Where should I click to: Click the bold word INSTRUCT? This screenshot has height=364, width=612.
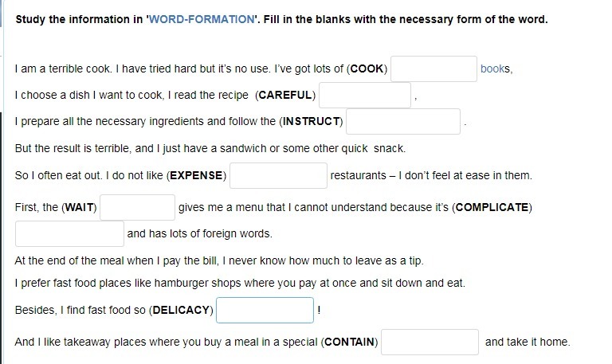coord(311,121)
